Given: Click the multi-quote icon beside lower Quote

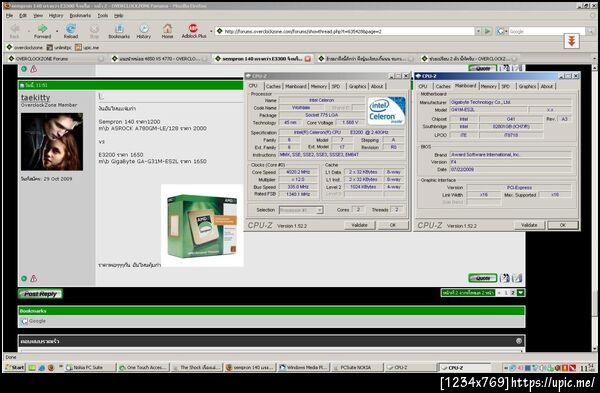Looking at the screenshot, I should click(505, 278).
